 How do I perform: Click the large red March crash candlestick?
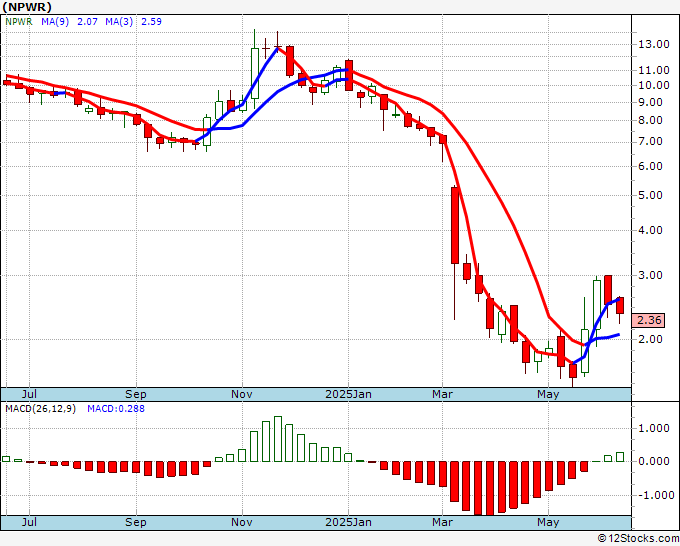[455, 225]
